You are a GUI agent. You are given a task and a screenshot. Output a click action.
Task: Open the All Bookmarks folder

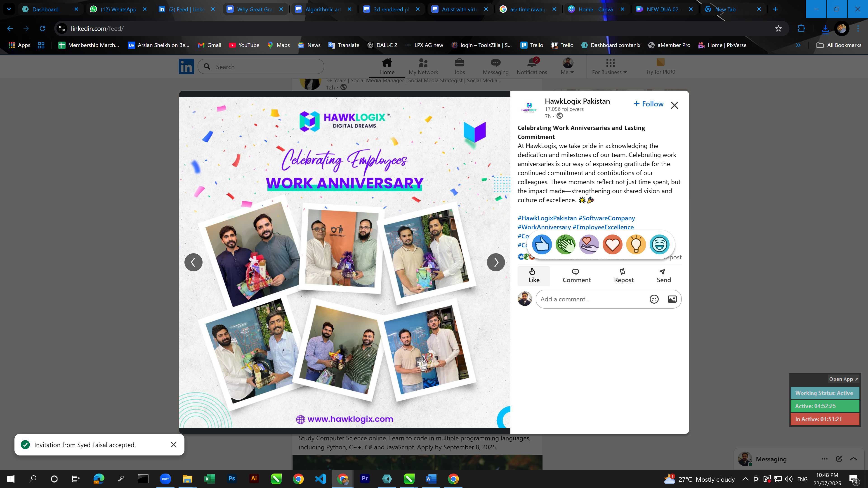point(839,45)
